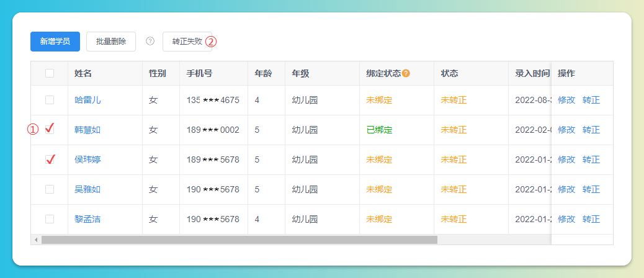Click 转正 for 韩慧如
Image resolution: width=644 pixels, height=278 pixels.
click(x=591, y=130)
